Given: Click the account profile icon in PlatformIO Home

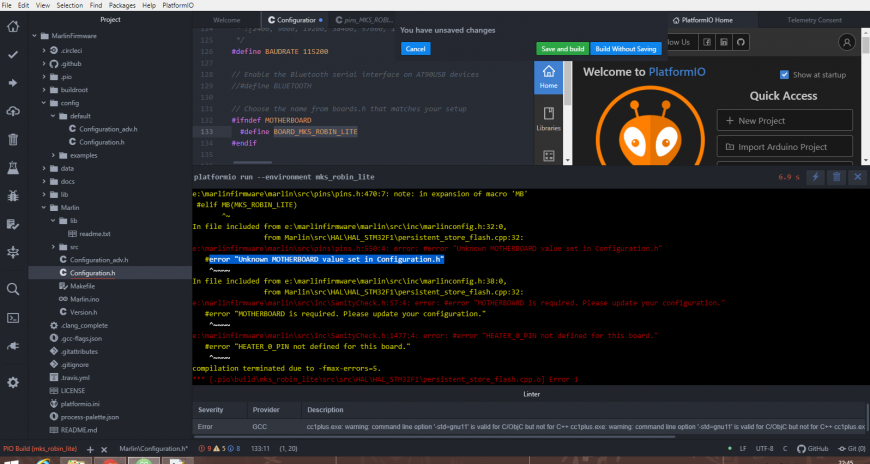Looking at the screenshot, I should coord(846,42).
